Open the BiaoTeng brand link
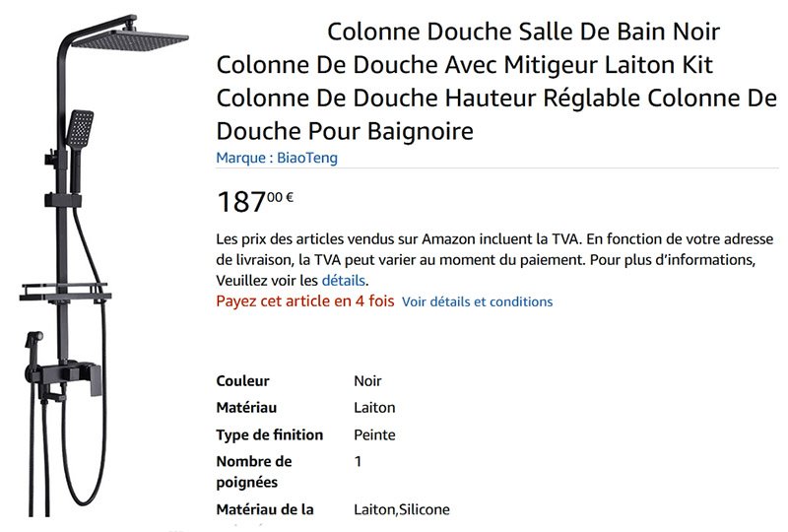Image resolution: width=788 pixels, height=532 pixels. click(277, 158)
